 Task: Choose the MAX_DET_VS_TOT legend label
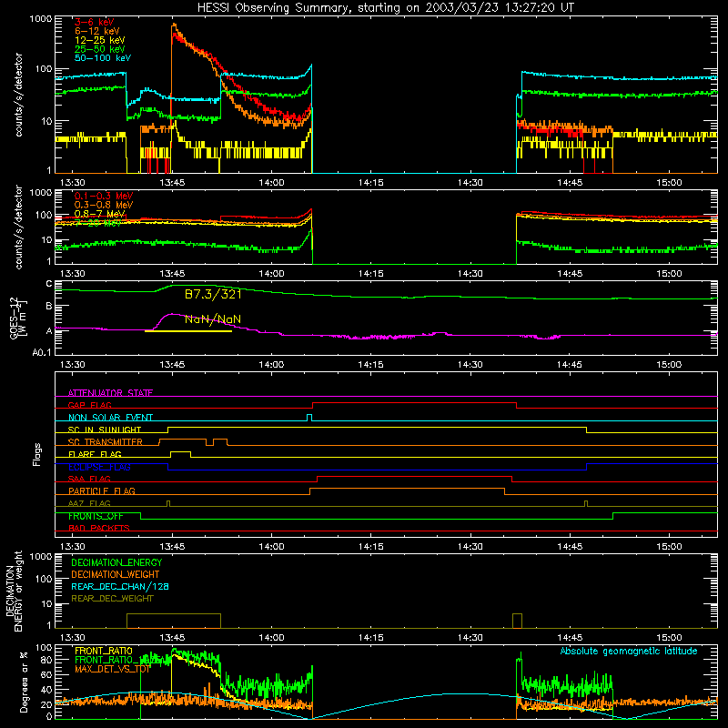pyautogui.click(x=113, y=669)
